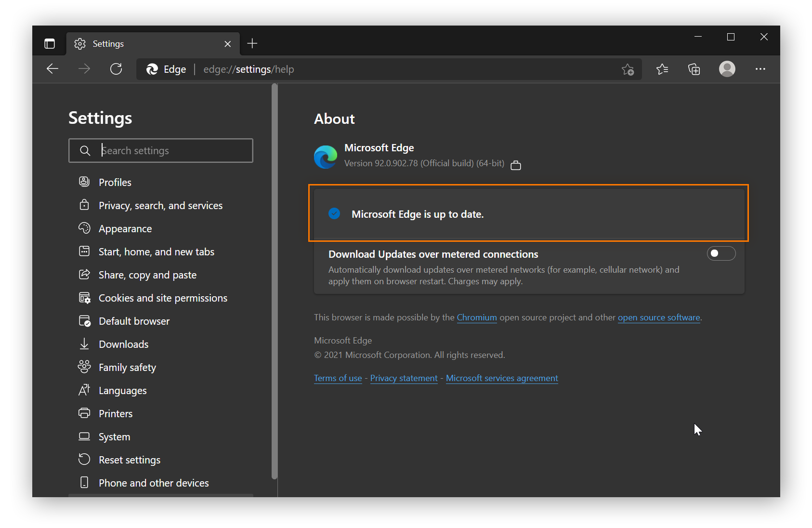Open Reset settings section
The height and width of the screenshot is (528, 812).
coord(129,460)
